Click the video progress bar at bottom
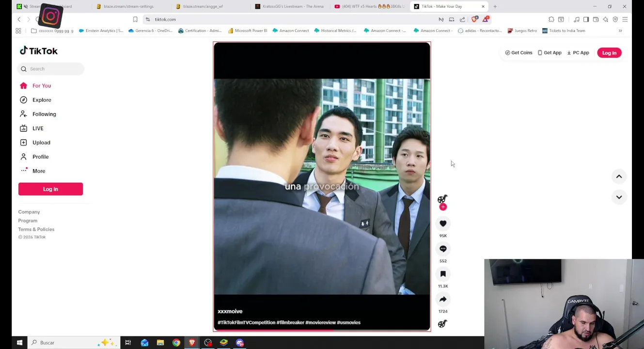Image resolution: width=644 pixels, height=349 pixels. pos(322,330)
